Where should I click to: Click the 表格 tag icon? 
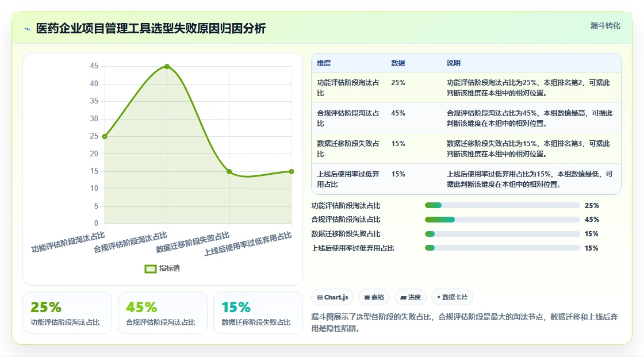pos(367,297)
